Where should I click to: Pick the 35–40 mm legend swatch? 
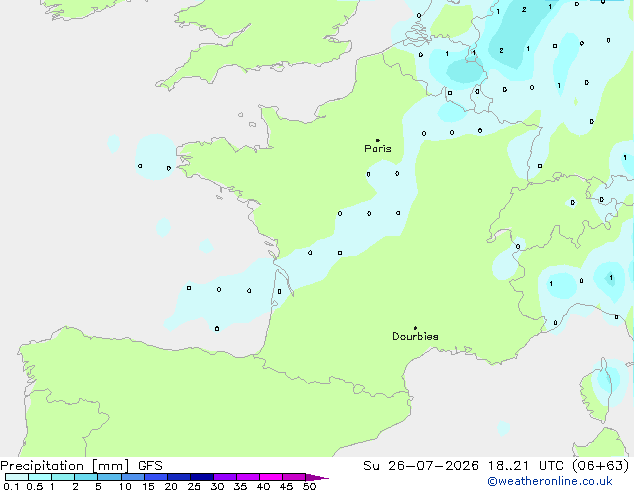tap(248, 477)
